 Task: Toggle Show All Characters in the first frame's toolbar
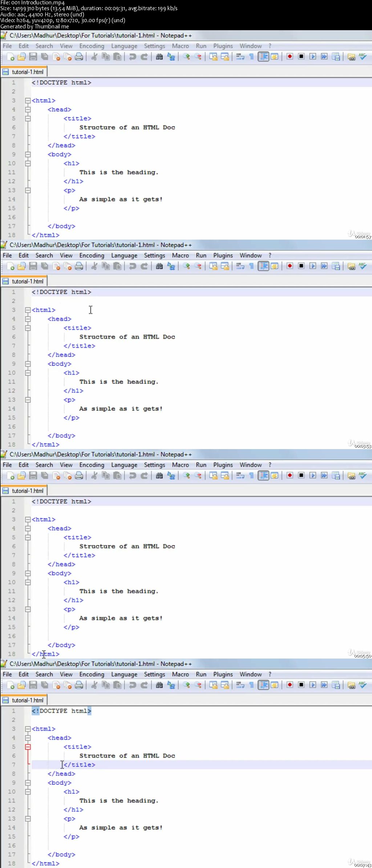pyautogui.click(x=251, y=57)
